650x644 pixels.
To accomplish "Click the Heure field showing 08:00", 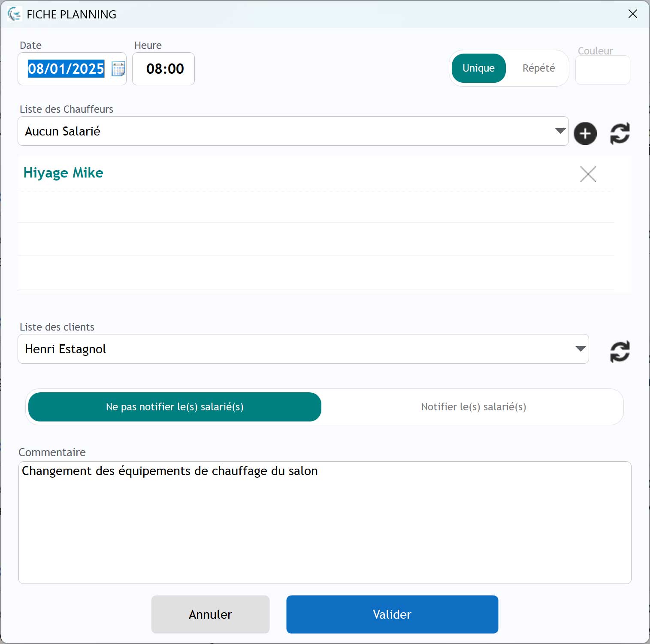I will [165, 69].
